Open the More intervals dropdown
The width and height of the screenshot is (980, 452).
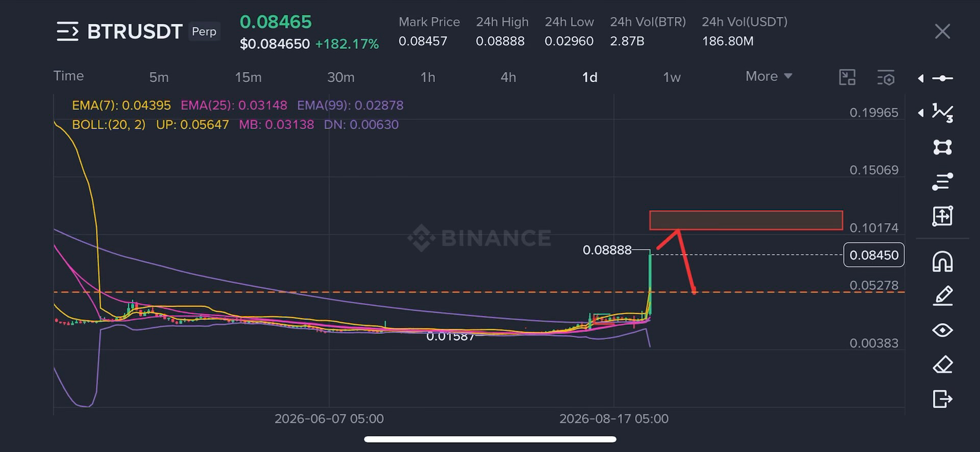click(769, 77)
